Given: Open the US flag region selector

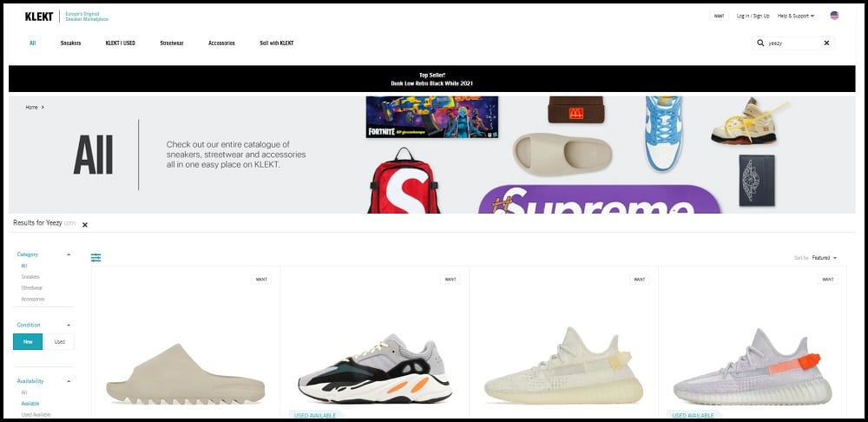Looking at the screenshot, I should pos(834,16).
